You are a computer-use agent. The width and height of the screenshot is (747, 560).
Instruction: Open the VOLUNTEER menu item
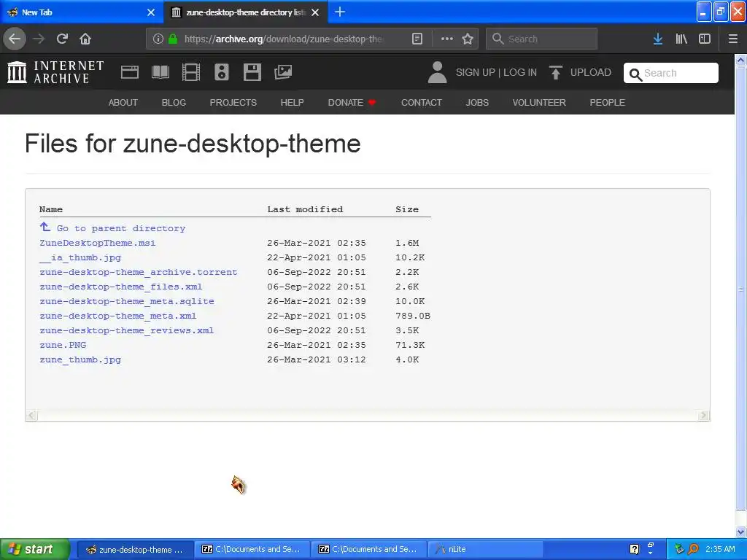click(539, 102)
